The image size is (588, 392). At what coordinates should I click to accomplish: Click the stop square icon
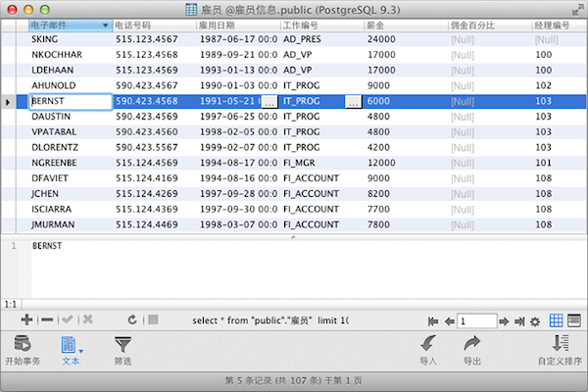coord(153,320)
